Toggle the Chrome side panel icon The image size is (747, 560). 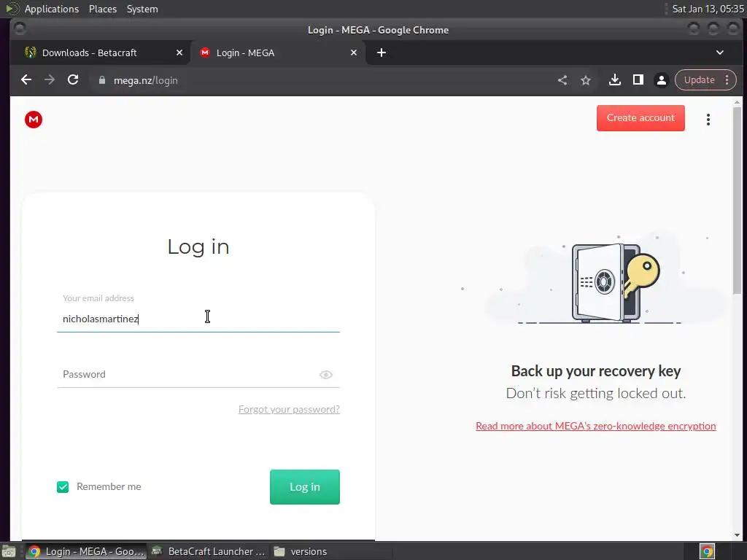click(x=638, y=80)
